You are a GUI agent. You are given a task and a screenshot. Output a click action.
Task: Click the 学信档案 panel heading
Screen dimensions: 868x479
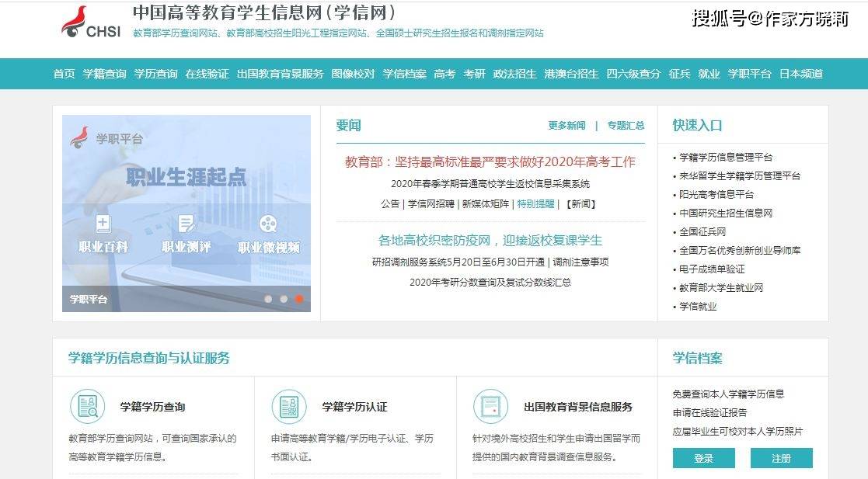coord(698,359)
